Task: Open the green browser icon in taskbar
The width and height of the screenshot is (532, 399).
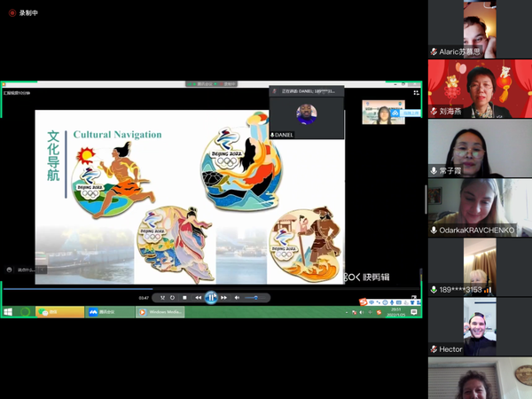Action: pos(25,312)
